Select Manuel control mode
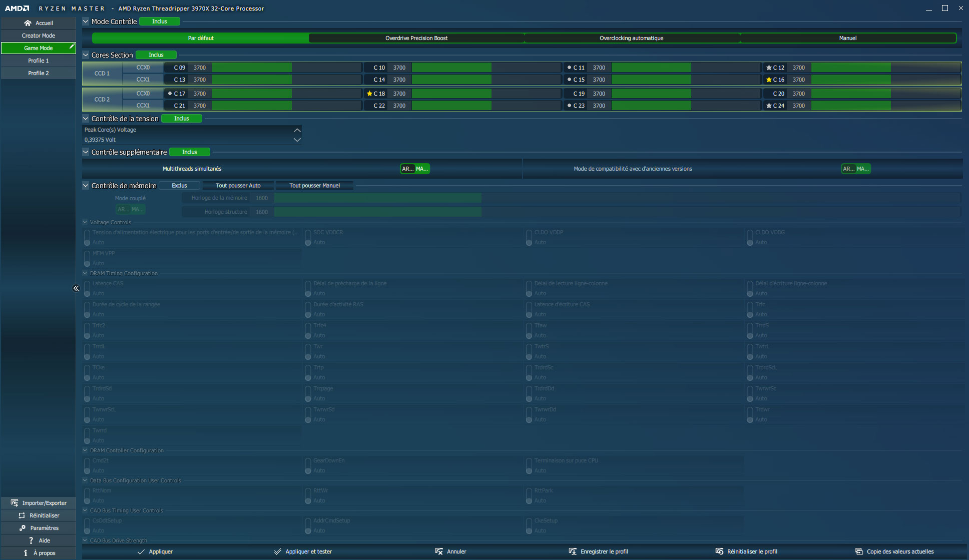The image size is (969, 560). point(848,38)
